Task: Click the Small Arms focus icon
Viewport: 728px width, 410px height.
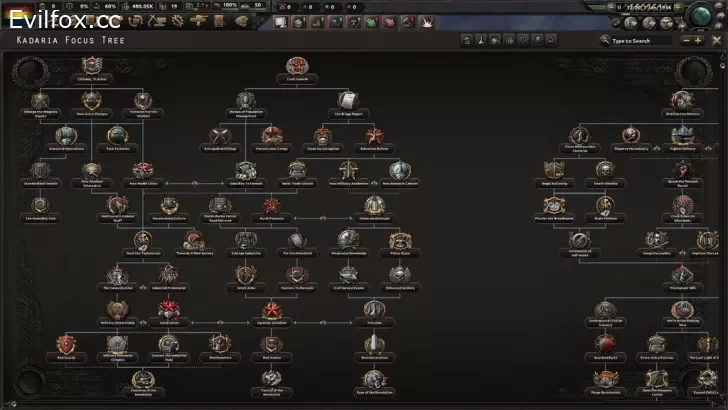Action: tap(246, 275)
